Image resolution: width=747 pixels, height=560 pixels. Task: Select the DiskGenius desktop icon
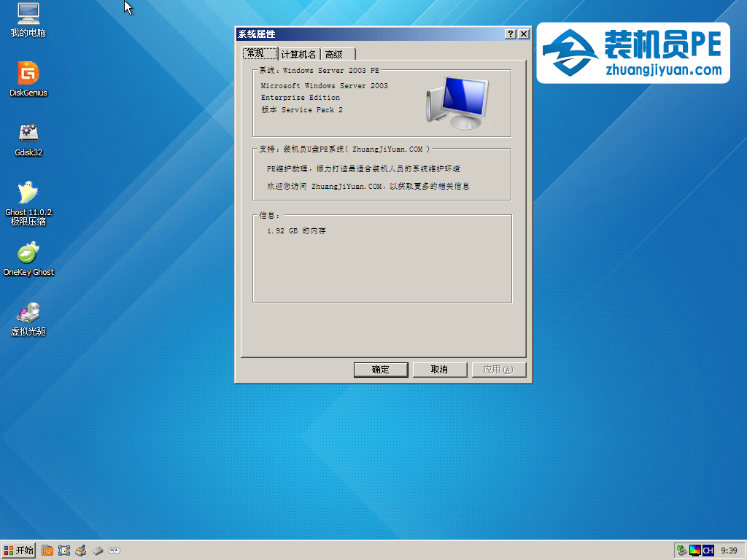[x=28, y=79]
